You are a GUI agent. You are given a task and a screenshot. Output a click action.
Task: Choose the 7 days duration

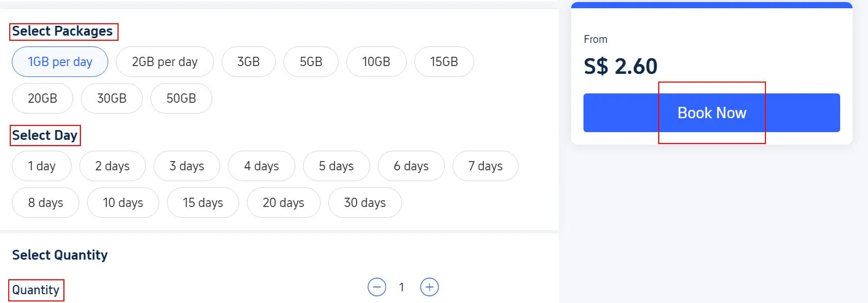[485, 166]
